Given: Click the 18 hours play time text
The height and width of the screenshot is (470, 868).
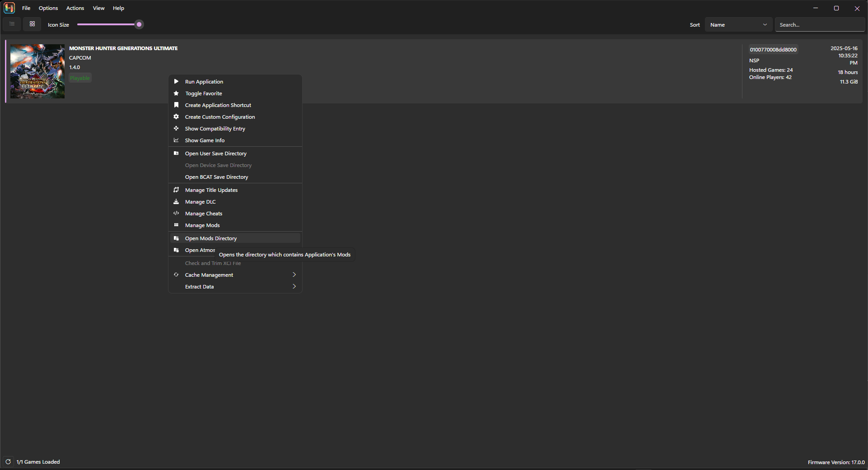Looking at the screenshot, I should 848,72.
